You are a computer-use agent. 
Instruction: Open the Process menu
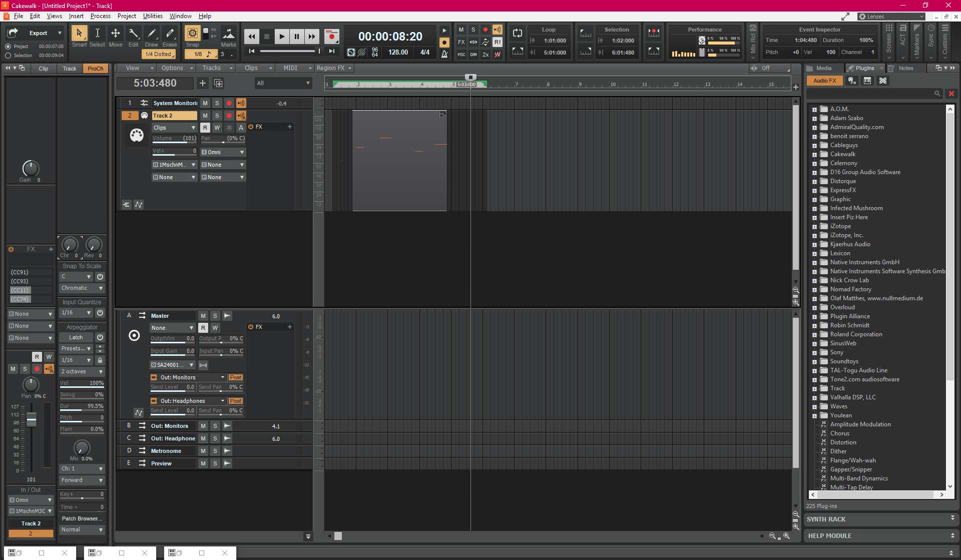click(x=100, y=16)
